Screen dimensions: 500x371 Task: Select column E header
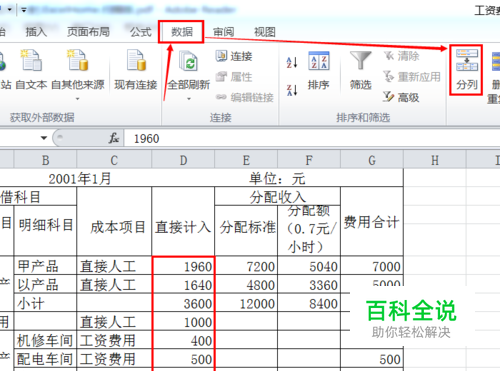[246, 160]
